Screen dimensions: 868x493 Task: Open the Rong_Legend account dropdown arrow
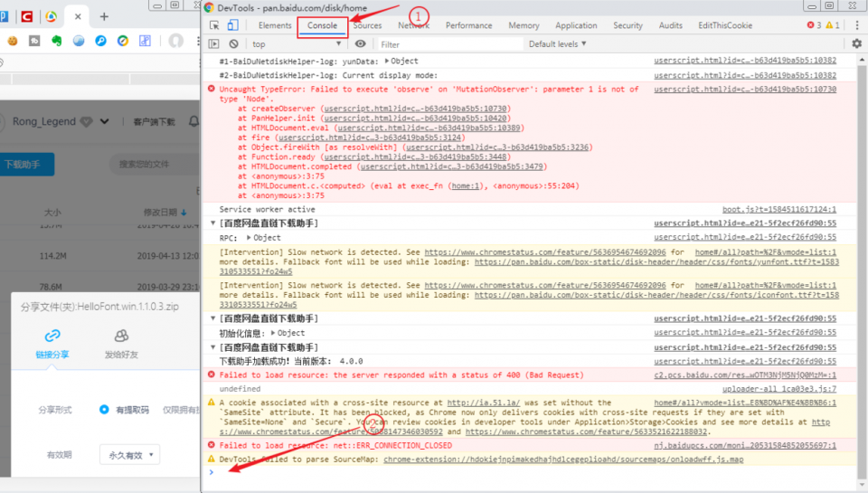coord(105,121)
